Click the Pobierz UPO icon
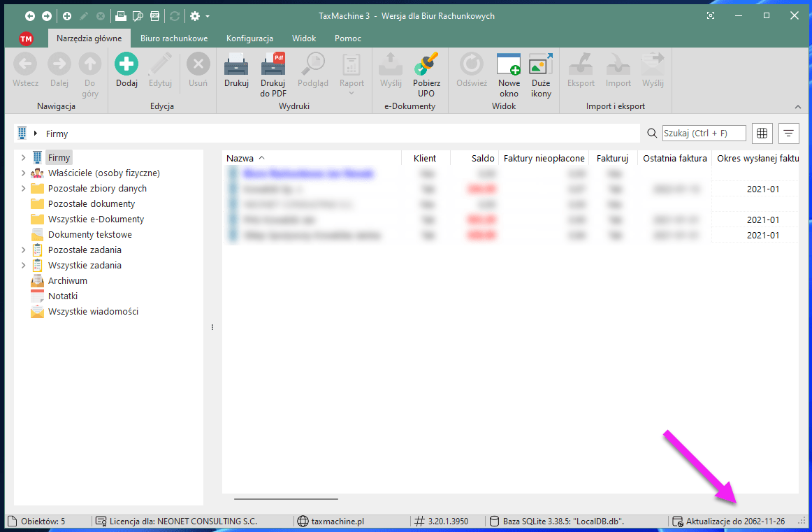 [426, 65]
